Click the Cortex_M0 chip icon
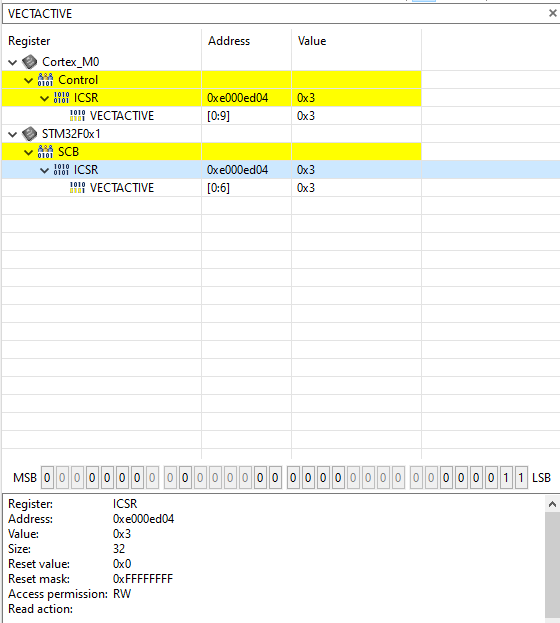 pos(29,62)
